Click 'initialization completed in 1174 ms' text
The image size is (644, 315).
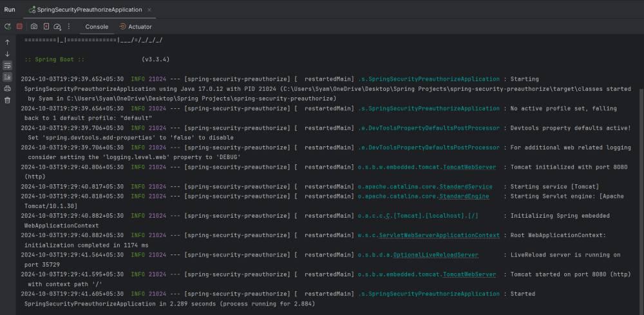(x=87, y=245)
